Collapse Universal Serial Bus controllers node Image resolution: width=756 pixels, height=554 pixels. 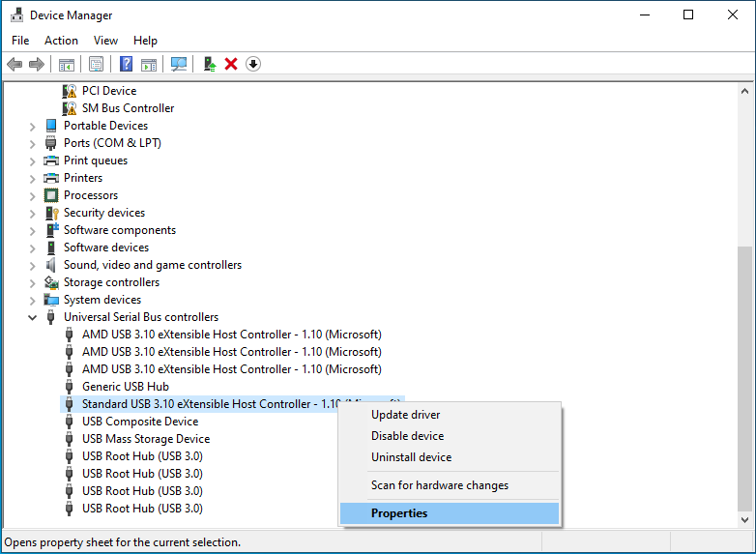click(33, 317)
